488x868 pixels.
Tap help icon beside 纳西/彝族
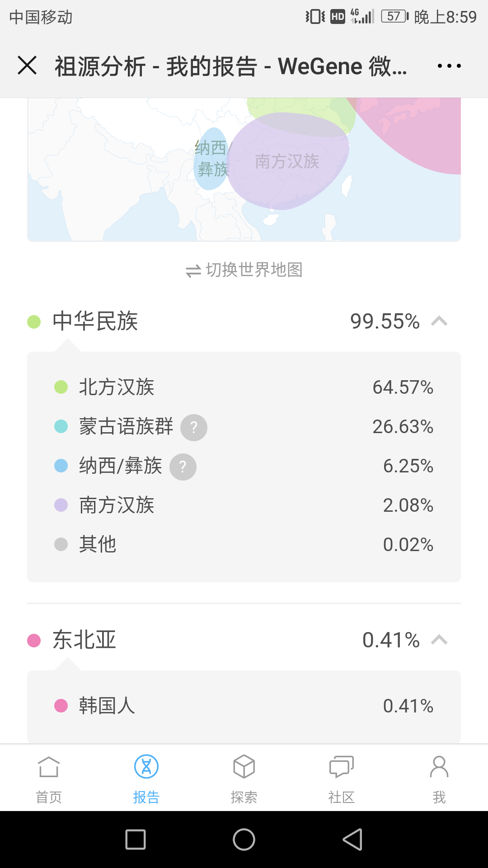pyautogui.click(x=183, y=467)
